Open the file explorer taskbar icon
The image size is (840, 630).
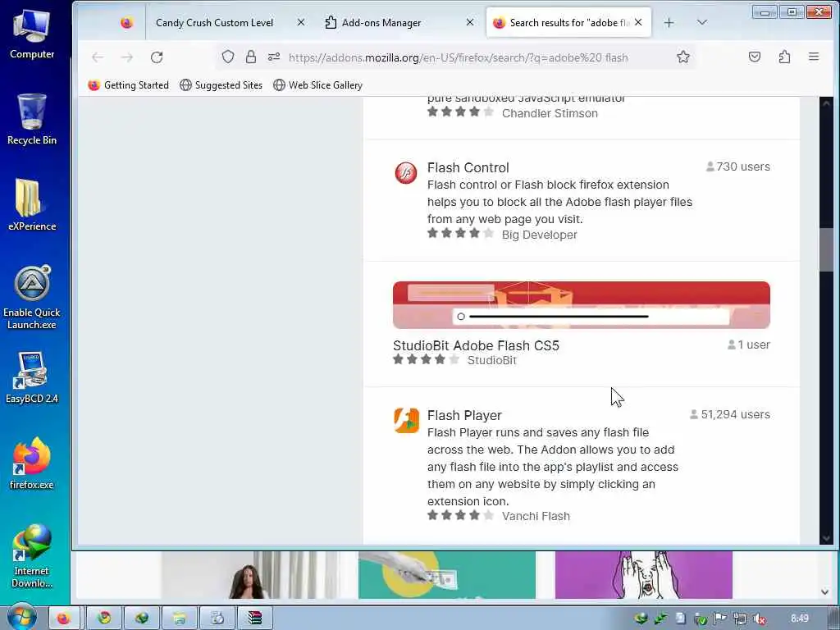pyautogui.click(x=180, y=619)
